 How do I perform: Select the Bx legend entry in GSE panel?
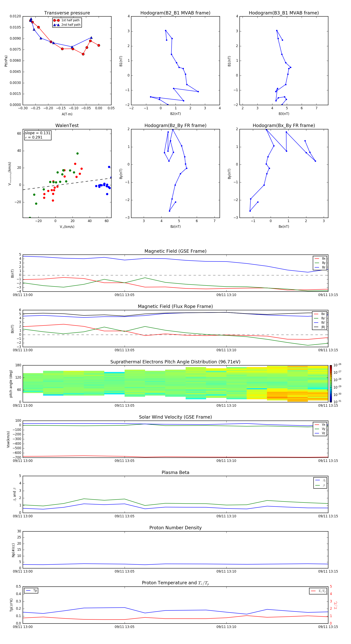click(320, 259)
